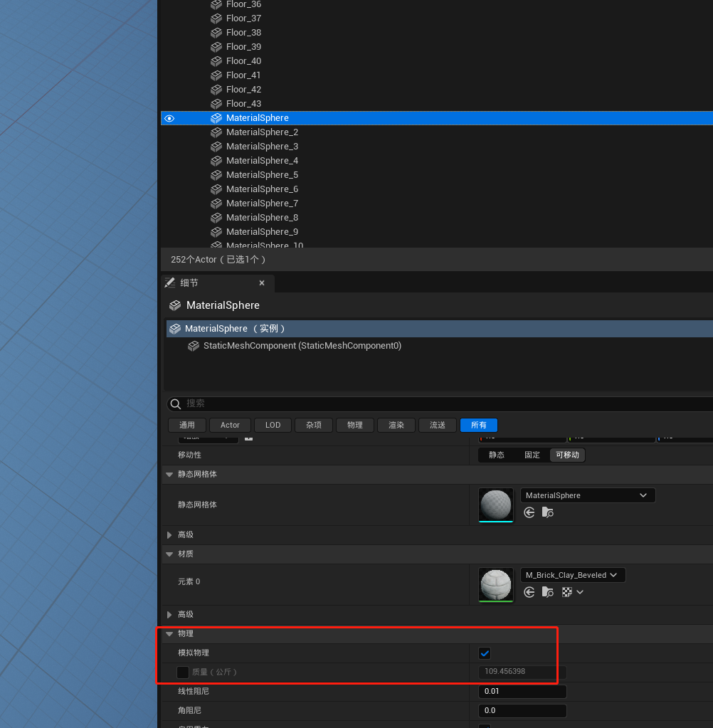
Task: Click the static mesh sphere thumbnail
Action: [x=496, y=505]
